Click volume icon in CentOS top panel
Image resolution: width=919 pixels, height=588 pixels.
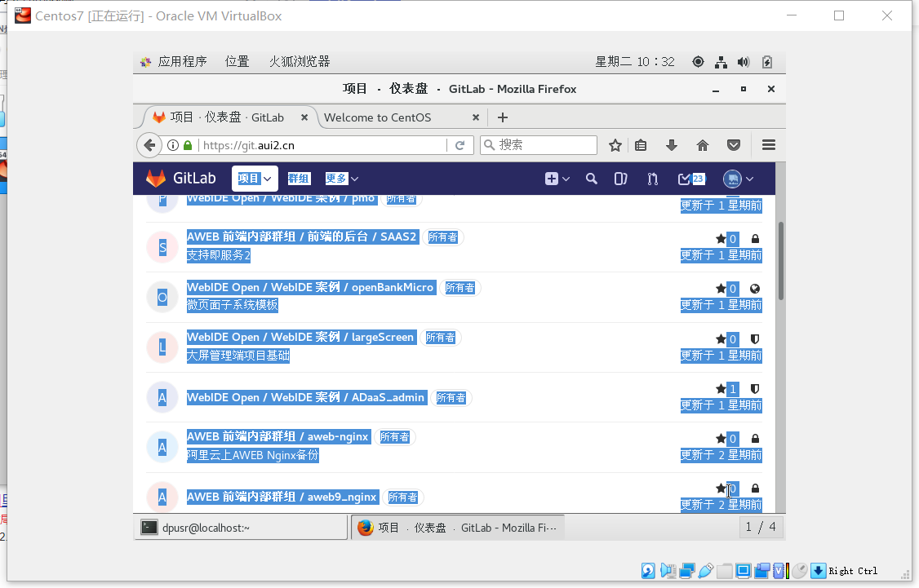[744, 62]
